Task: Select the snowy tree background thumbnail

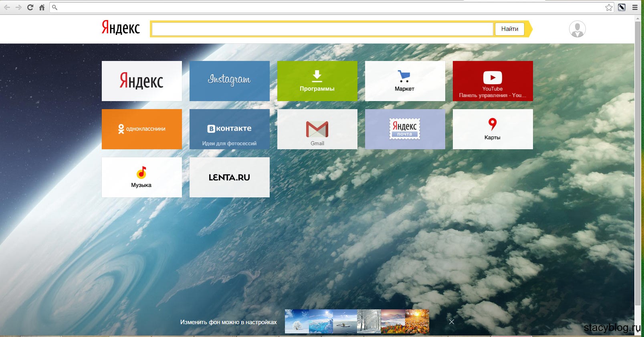Action: tap(297, 321)
